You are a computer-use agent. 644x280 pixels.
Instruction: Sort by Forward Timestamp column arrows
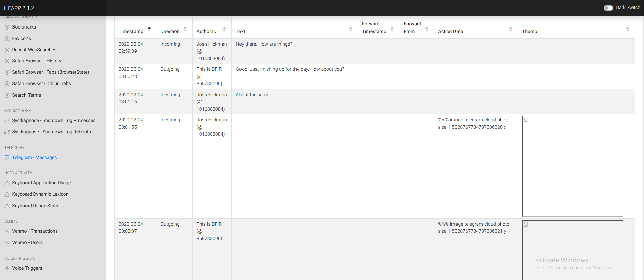click(392, 30)
